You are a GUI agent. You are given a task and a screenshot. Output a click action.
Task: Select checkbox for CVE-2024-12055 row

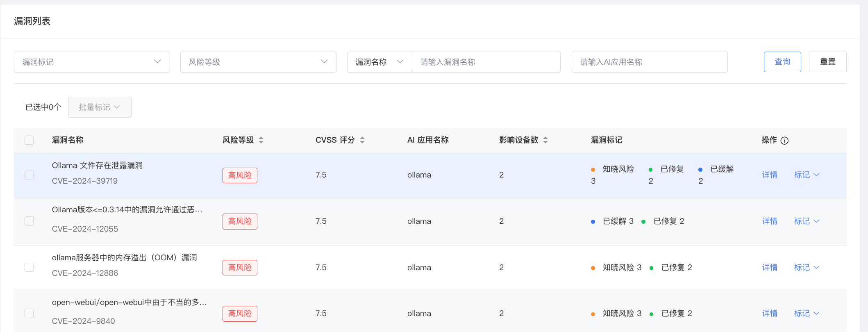29,221
